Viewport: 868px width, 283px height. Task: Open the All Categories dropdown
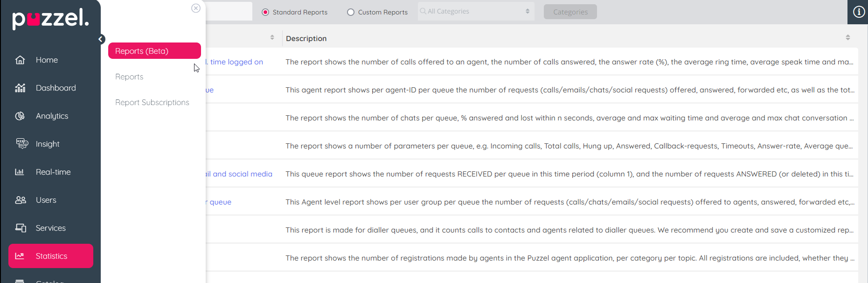coord(476,11)
